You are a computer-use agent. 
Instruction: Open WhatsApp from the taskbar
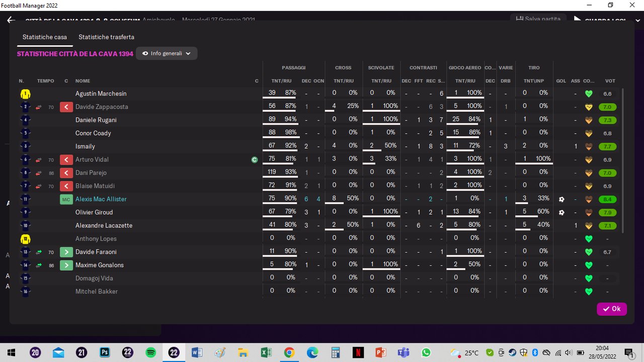(427, 352)
